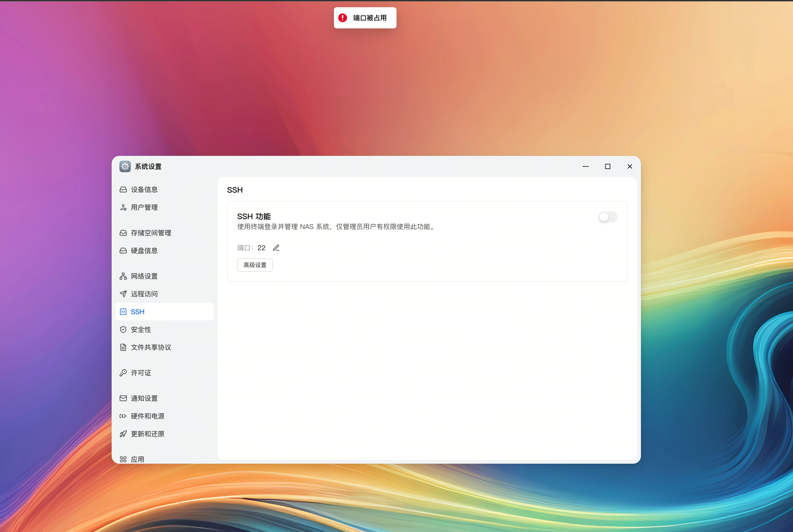This screenshot has height=532, width=793.
Task: Go to 硬件和电源 hardware and power
Action: (x=147, y=416)
